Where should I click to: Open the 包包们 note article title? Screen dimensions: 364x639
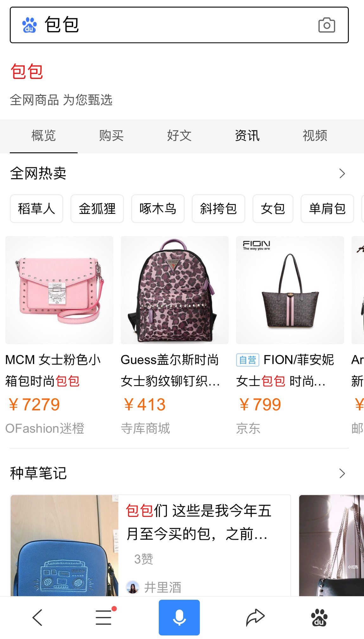[x=198, y=522]
